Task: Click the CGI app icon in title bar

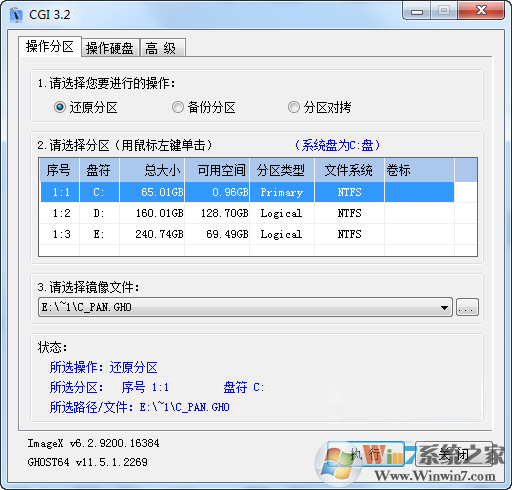Action: (x=16, y=15)
